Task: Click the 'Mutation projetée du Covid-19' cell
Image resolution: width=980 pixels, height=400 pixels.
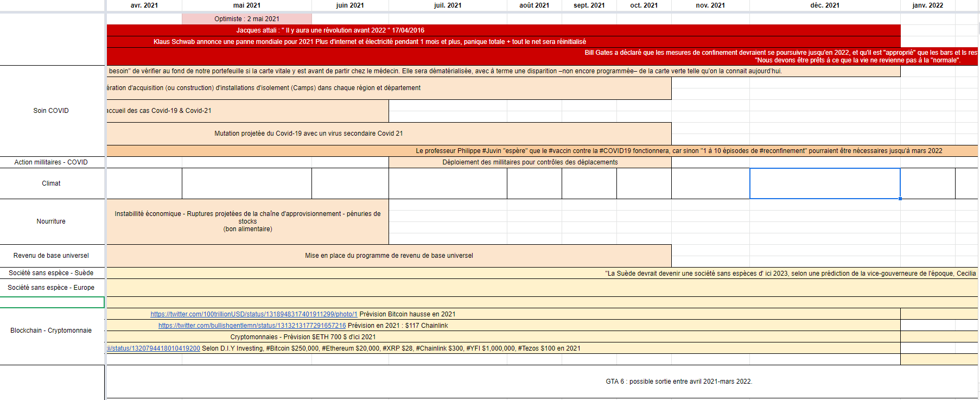Action: (308, 134)
